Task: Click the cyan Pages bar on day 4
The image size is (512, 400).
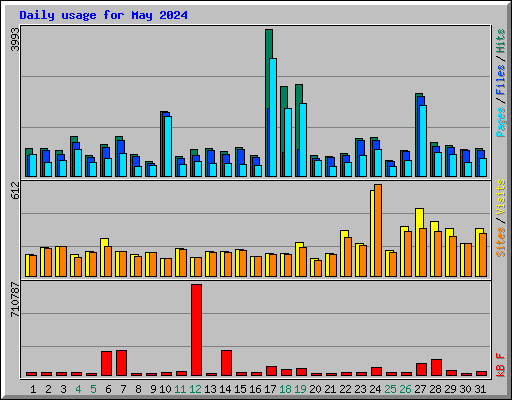Action: coord(78,163)
